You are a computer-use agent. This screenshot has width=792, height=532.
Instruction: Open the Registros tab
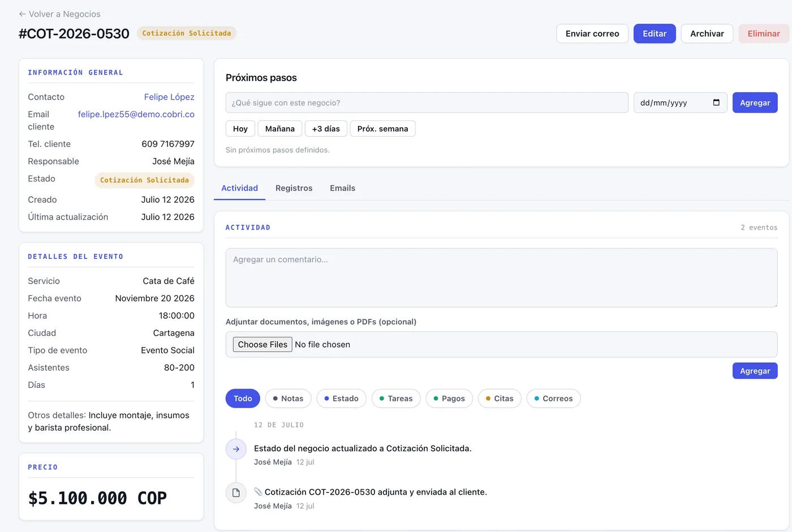(x=294, y=188)
